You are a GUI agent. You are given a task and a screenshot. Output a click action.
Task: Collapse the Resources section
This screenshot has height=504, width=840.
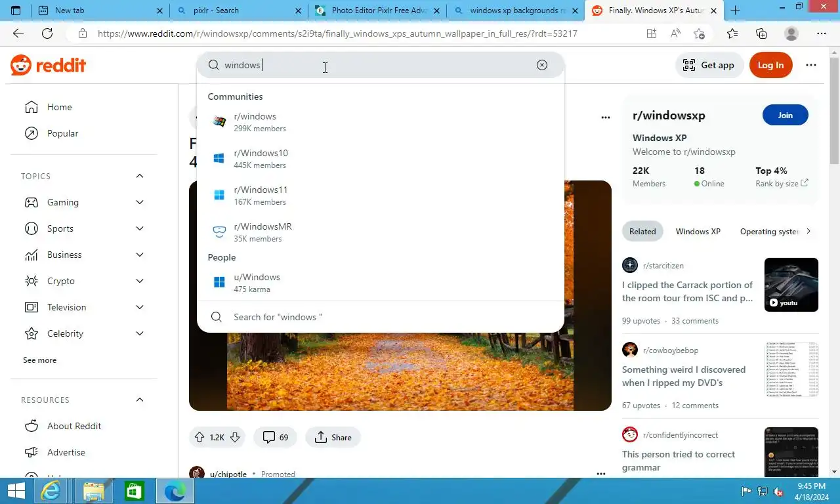(140, 400)
